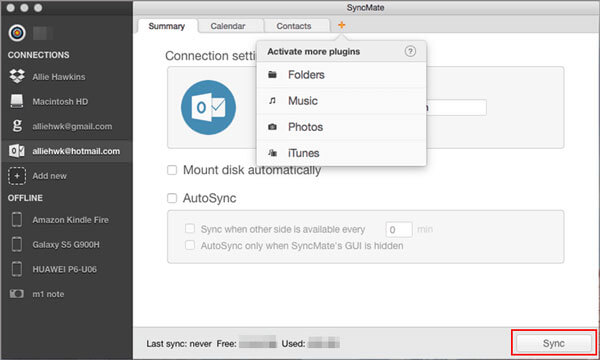The height and width of the screenshot is (360, 600).
Task: Switch to the Summary tab
Action: (x=167, y=26)
